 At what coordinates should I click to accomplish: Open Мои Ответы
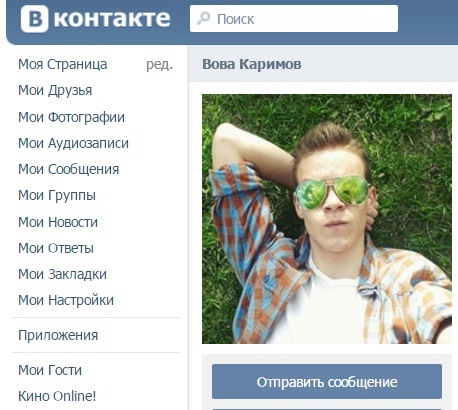tap(56, 248)
